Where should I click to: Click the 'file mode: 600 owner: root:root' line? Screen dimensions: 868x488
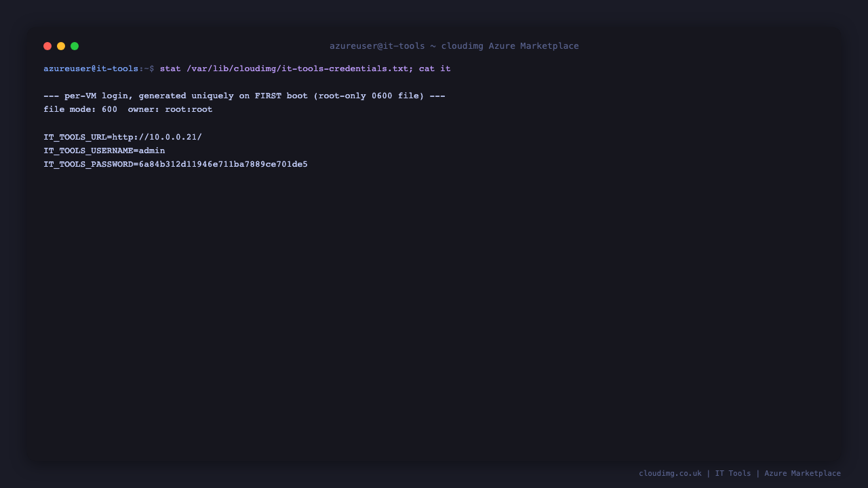[x=128, y=110]
